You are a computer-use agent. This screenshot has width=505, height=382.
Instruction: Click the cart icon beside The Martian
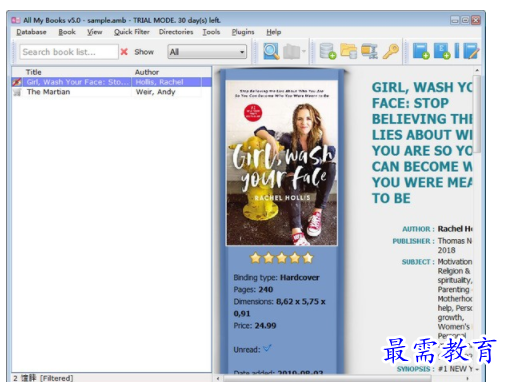click(17, 92)
